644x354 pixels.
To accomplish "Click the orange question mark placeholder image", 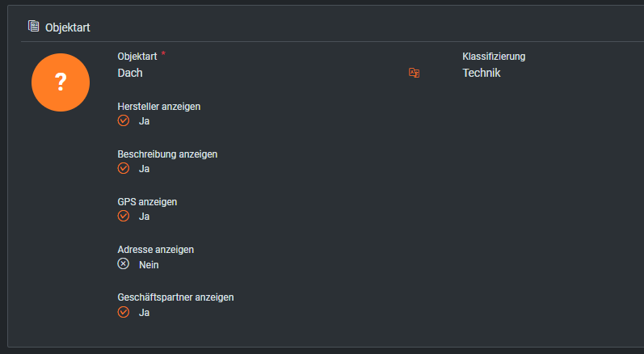I will (60, 82).
